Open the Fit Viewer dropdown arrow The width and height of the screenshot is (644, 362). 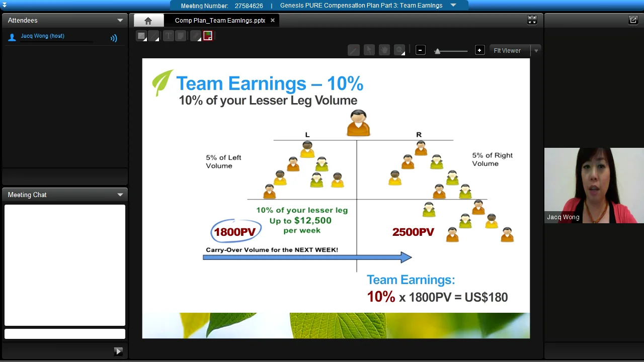[x=536, y=51]
